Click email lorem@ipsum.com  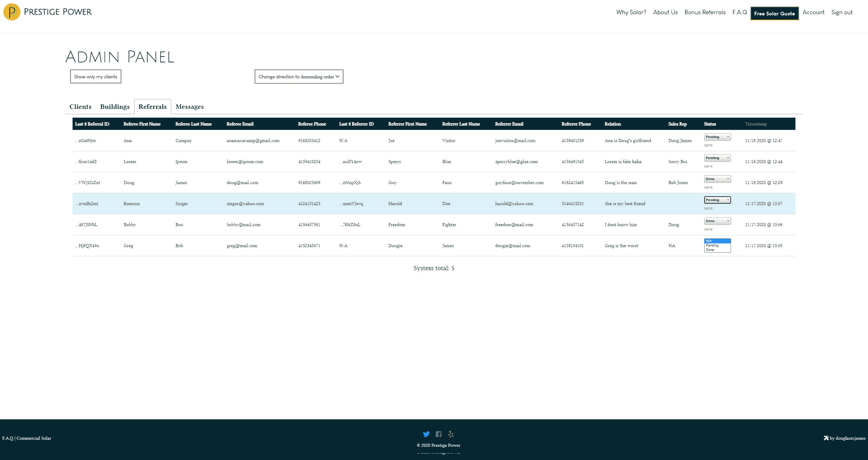click(x=245, y=162)
